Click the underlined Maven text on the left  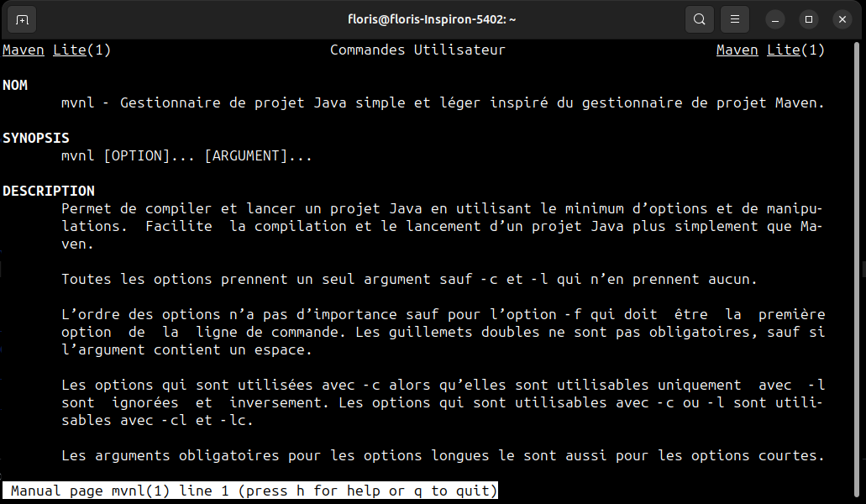click(23, 50)
